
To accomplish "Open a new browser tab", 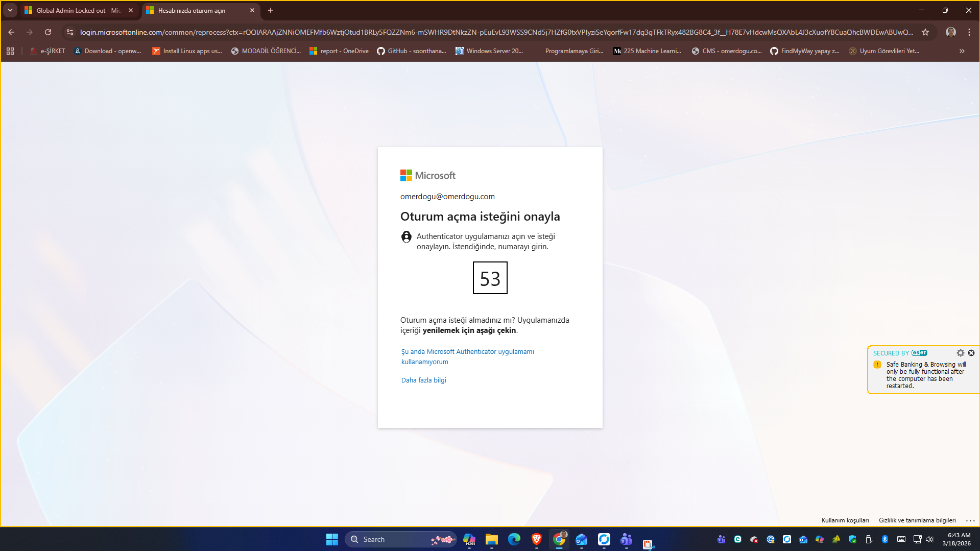I will [271, 10].
